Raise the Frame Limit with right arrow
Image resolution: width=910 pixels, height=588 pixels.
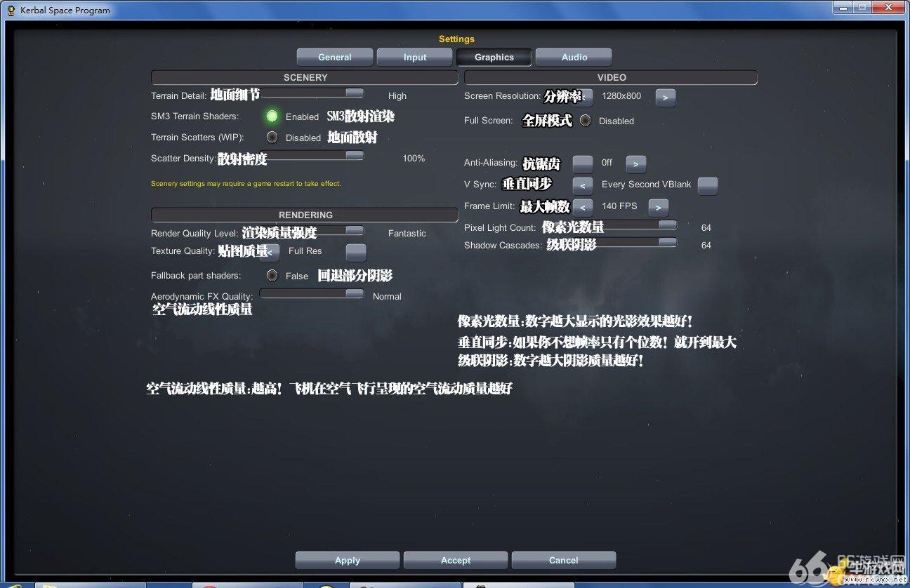[x=658, y=208]
